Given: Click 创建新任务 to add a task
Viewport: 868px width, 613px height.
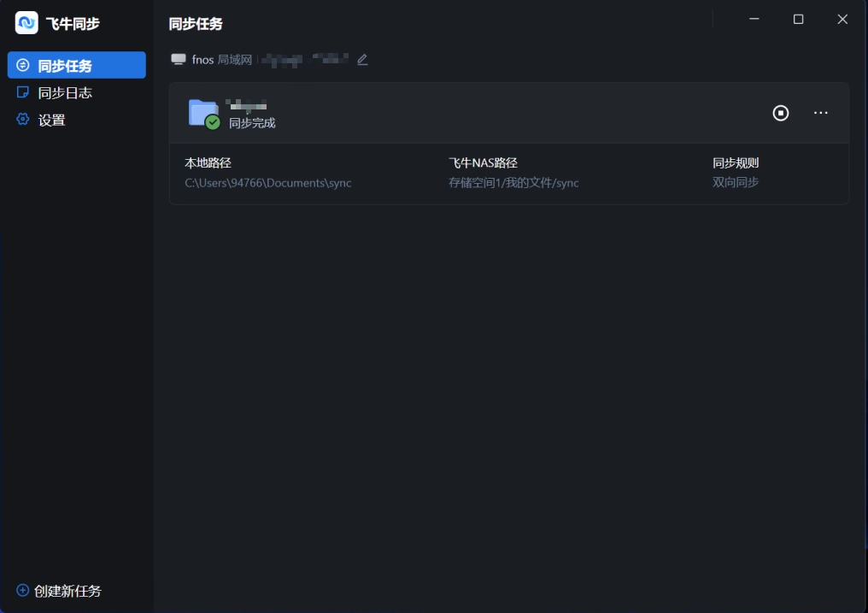Looking at the screenshot, I should [67, 591].
